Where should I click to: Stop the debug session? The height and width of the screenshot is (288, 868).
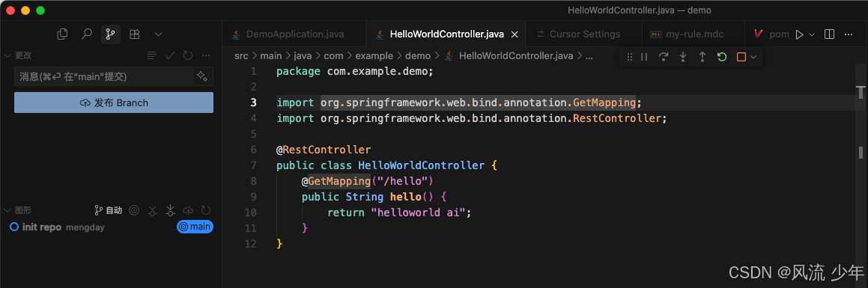[741, 56]
